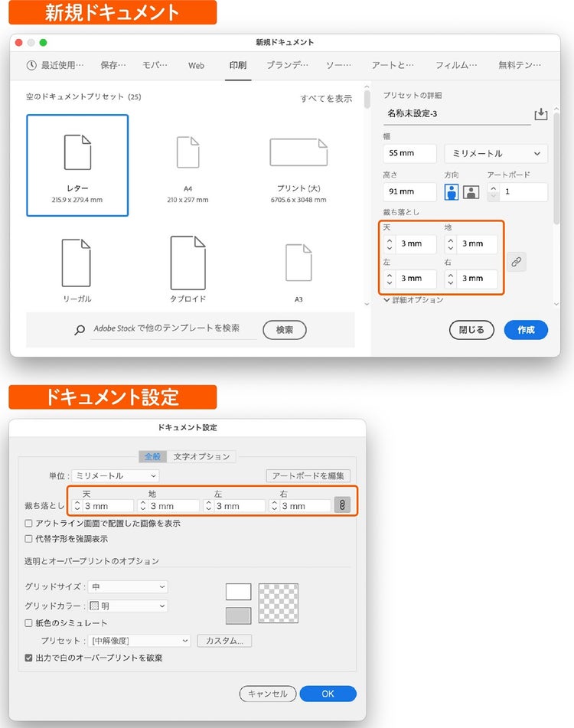Select portrait orientation icon

click(x=451, y=191)
